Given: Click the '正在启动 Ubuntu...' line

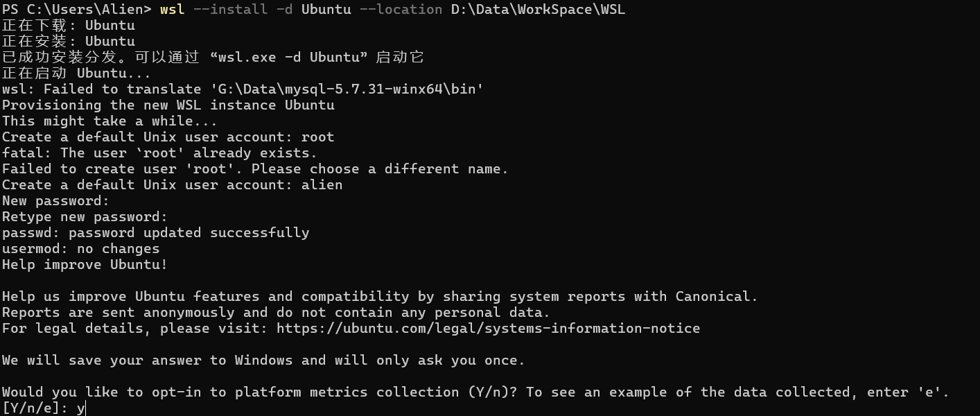Looking at the screenshot, I should [76, 73].
